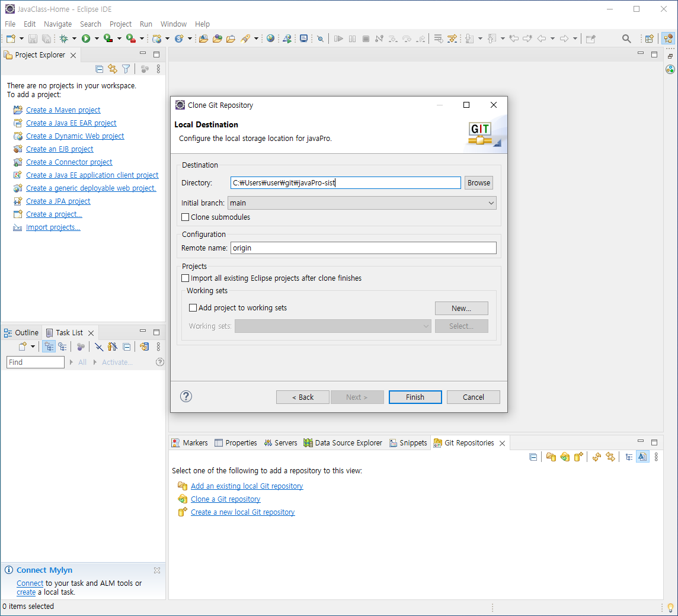Open the Working sets combo box

(333, 326)
